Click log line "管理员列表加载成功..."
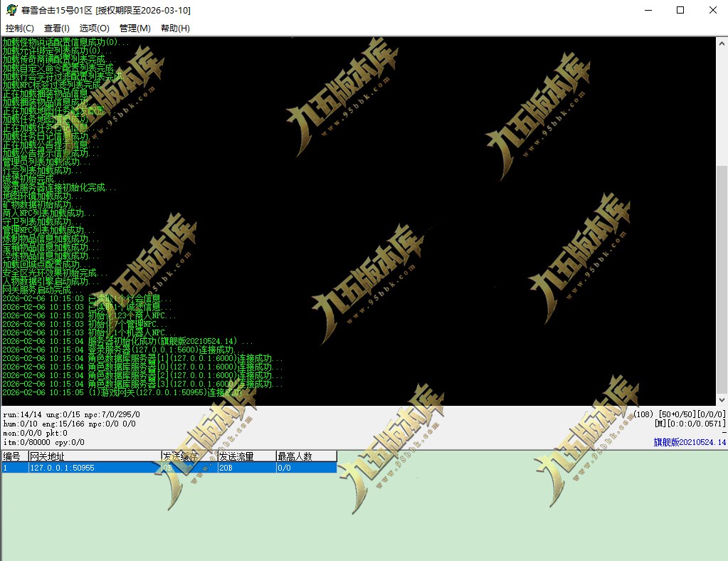Image resolution: width=728 pixels, height=561 pixels. click(46, 162)
